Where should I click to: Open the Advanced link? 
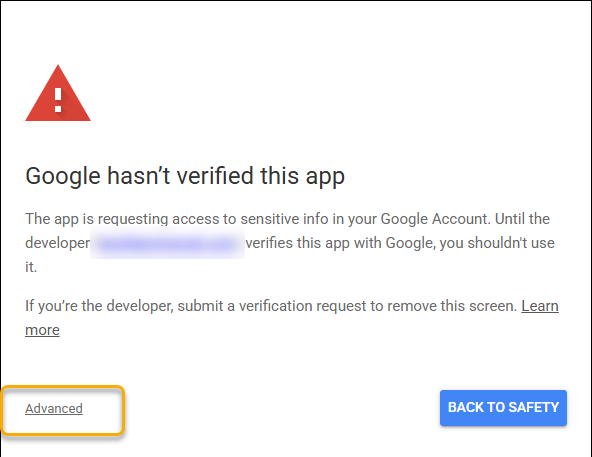point(54,409)
